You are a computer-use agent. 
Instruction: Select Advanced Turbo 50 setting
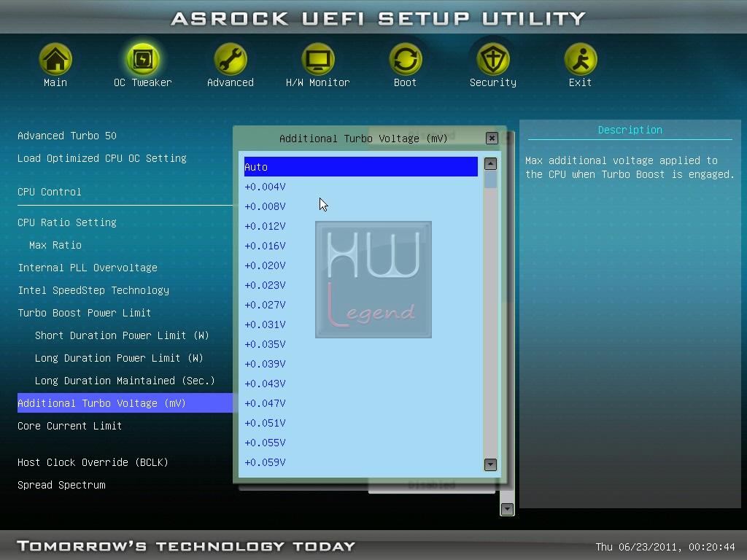point(67,136)
